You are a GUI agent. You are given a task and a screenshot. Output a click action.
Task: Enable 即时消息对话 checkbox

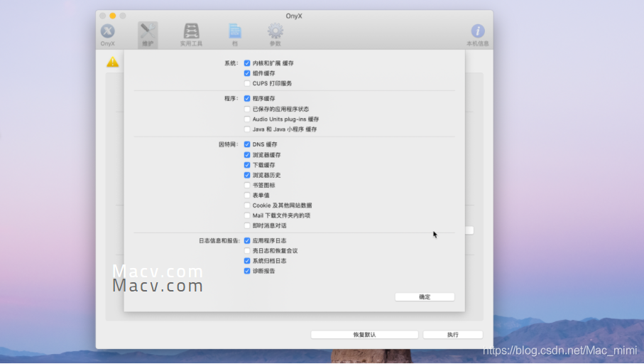coord(247,226)
